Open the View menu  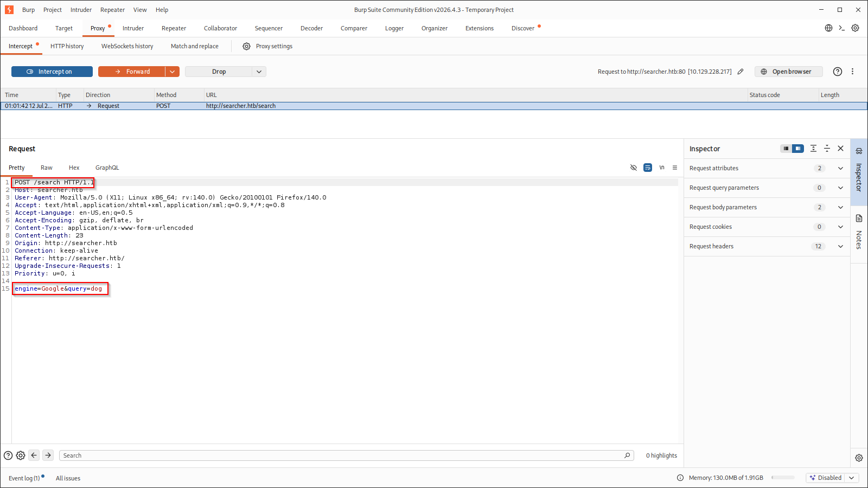(x=140, y=10)
